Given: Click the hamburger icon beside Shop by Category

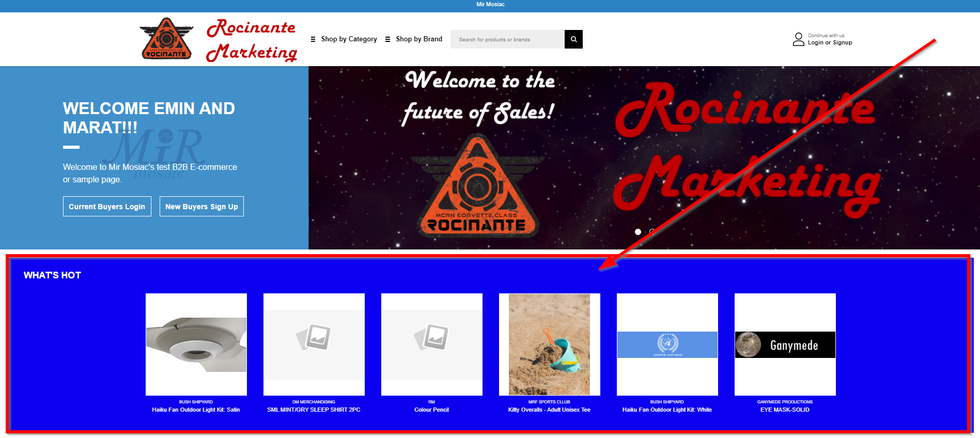Looking at the screenshot, I should 313,39.
